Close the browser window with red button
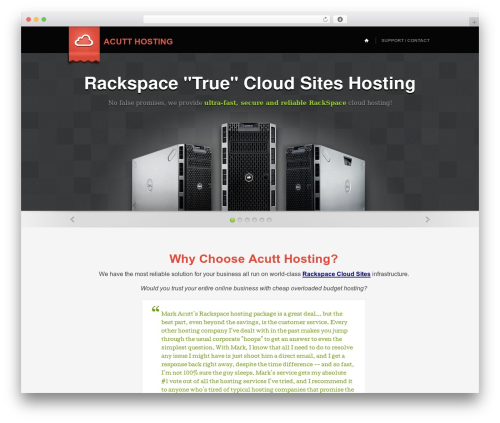 pyautogui.click(x=29, y=19)
